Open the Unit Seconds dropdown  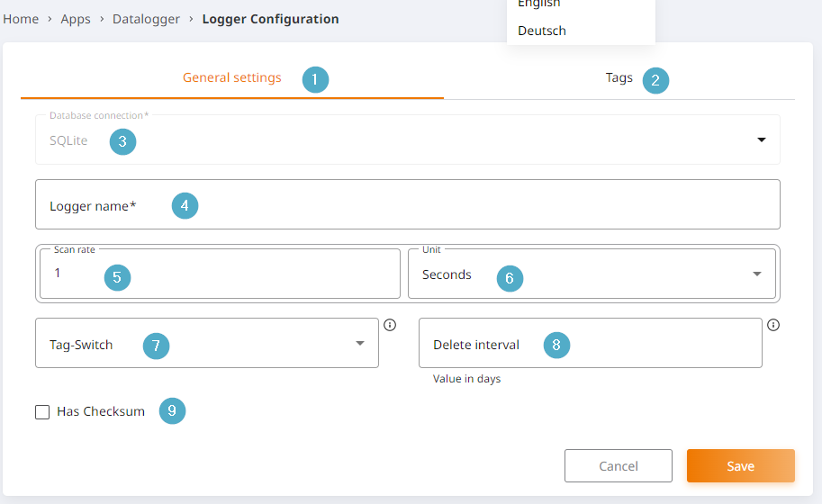point(592,274)
